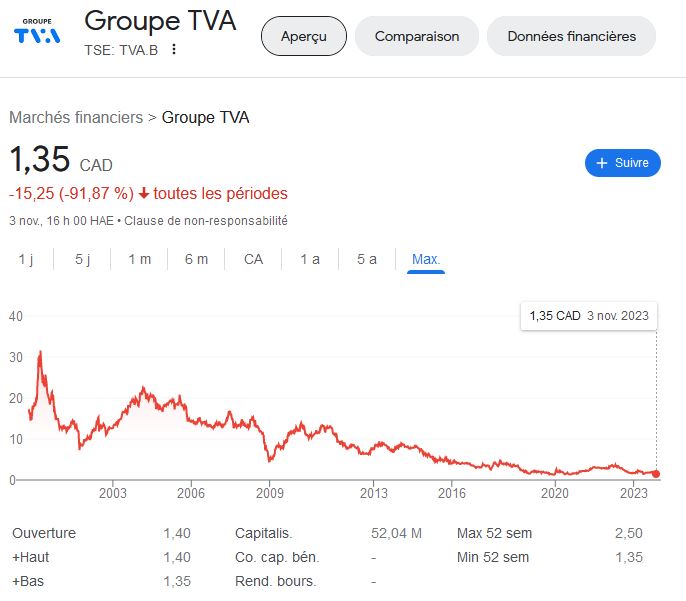Select the 1 j time range

[x=26, y=259]
